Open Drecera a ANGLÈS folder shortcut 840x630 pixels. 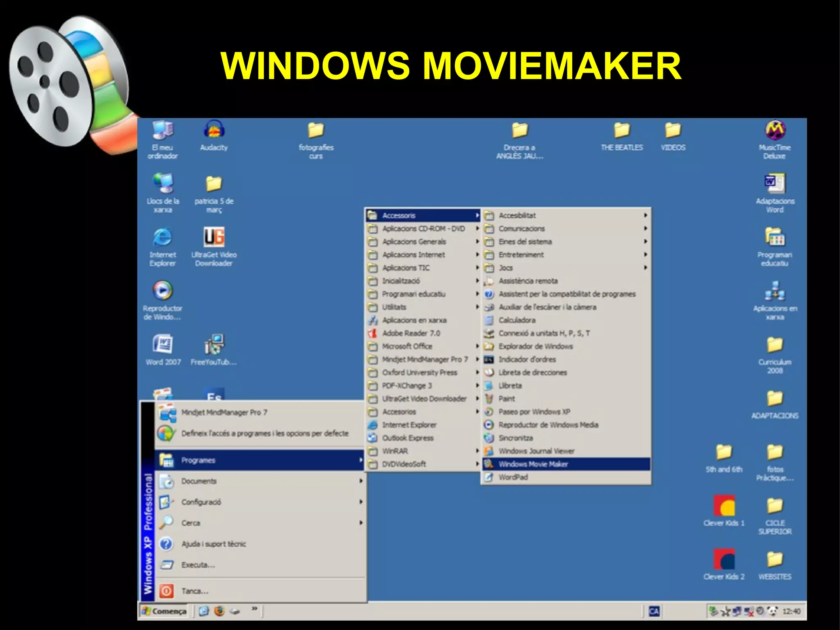point(520,140)
